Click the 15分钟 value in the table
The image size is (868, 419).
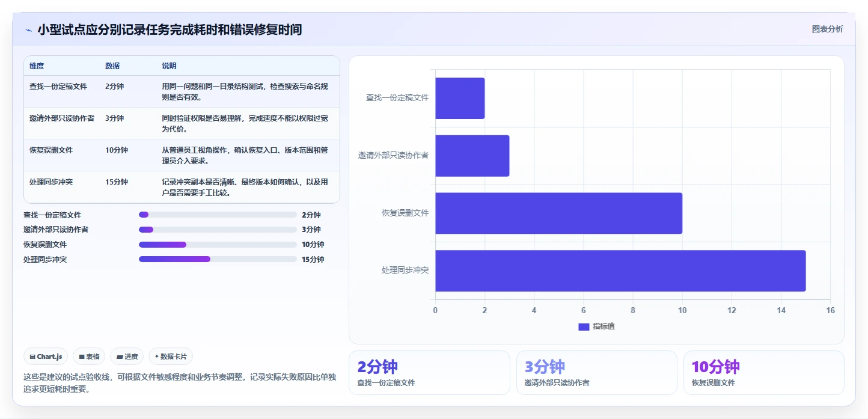point(117,182)
